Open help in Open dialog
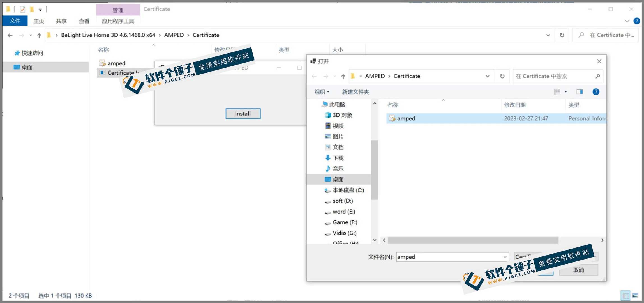This screenshot has width=644, height=303. pyautogui.click(x=596, y=92)
